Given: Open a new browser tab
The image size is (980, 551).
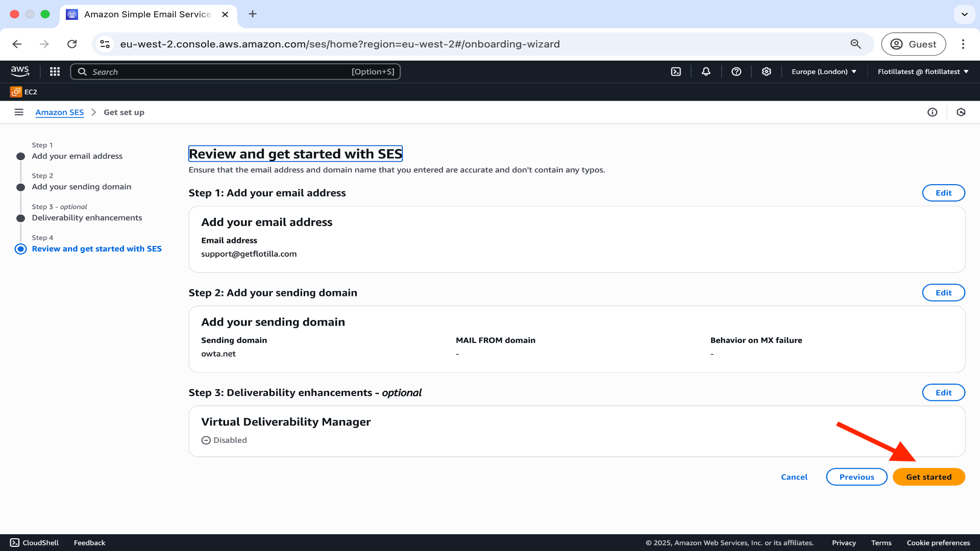Looking at the screenshot, I should [x=253, y=14].
